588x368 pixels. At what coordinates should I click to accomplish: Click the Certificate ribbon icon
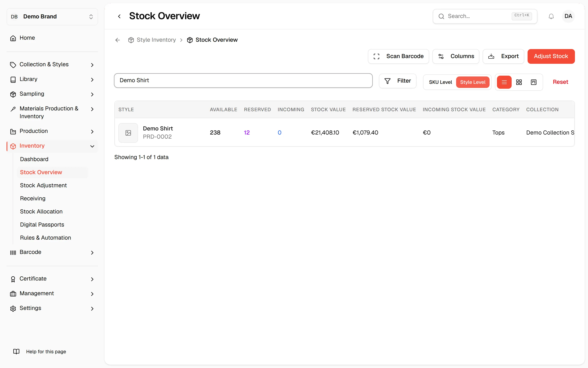[x=13, y=279]
